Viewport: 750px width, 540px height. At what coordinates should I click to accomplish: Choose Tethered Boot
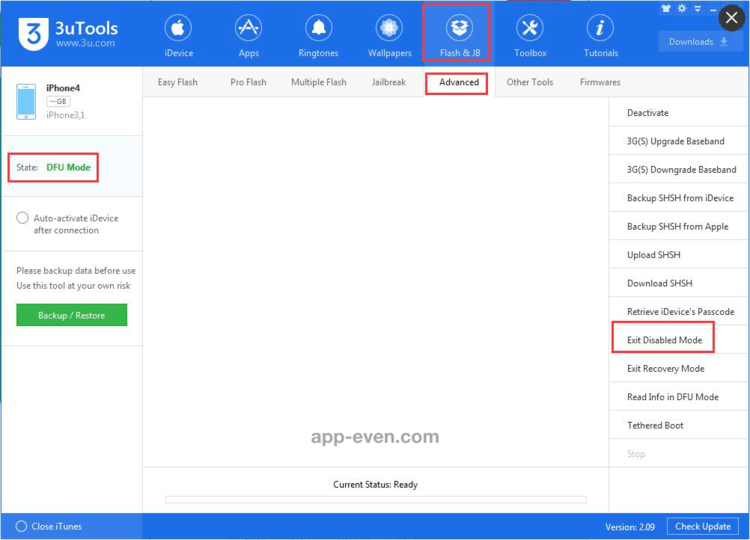point(678,425)
